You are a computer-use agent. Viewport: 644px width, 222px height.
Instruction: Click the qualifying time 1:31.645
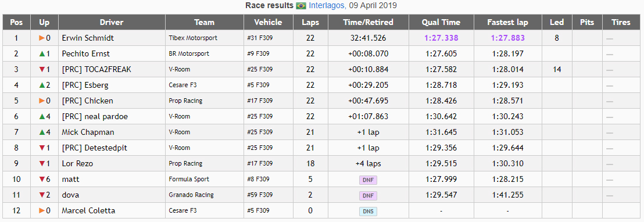tap(441, 132)
